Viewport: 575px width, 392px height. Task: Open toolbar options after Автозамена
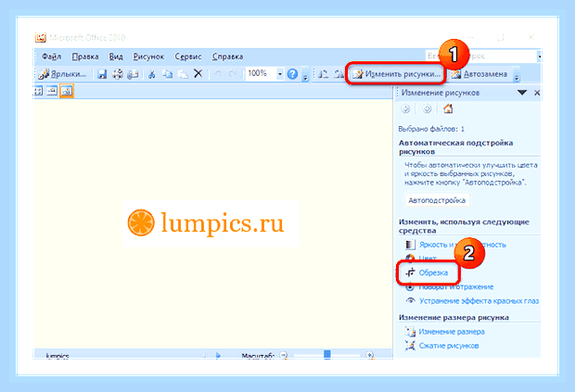(517, 77)
